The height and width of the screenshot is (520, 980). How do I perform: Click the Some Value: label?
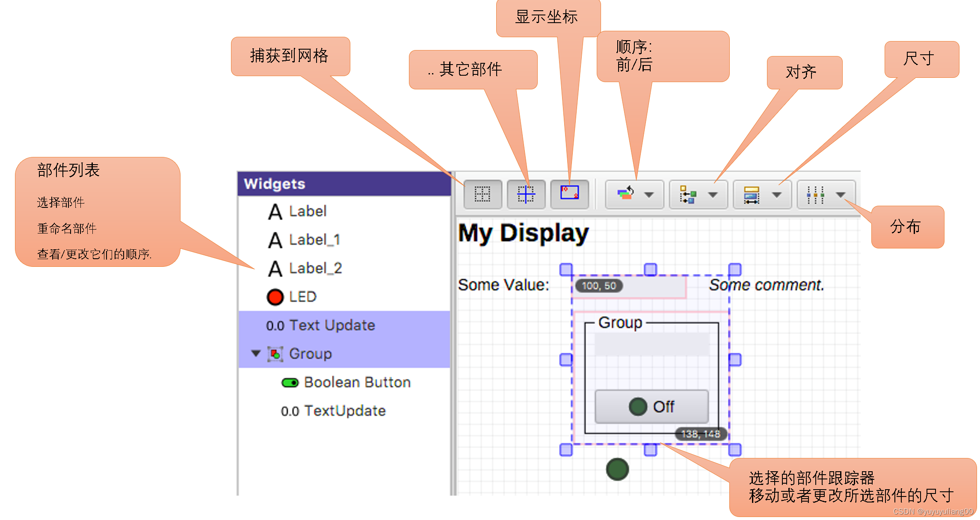point(503,285)
